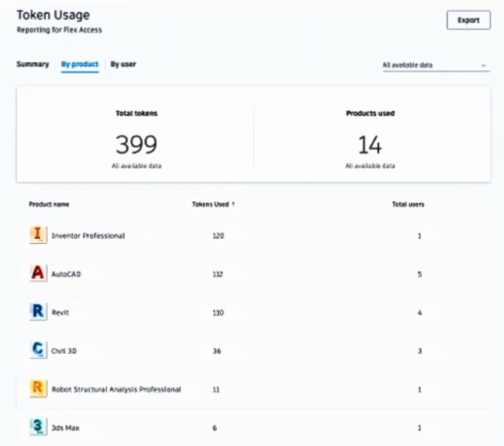The image size is (504, 446).
Task: Sort by Product name column header
Action: coord(49,204)
